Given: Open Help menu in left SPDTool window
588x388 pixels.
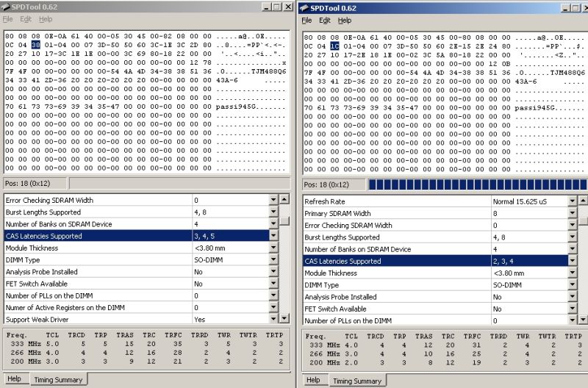Looking at the screenshot, I should click(x=46, y=19).
